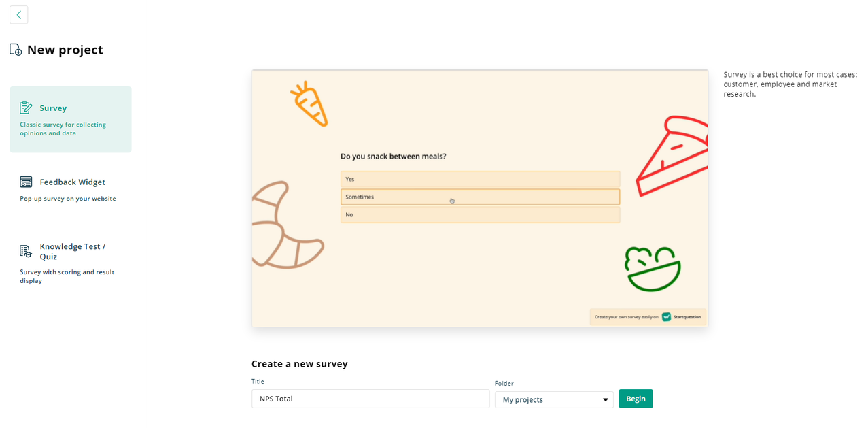This screenshot has width=868, height=428.
Task: Click the Feedback Widget icon
Action: click(26, 182)
